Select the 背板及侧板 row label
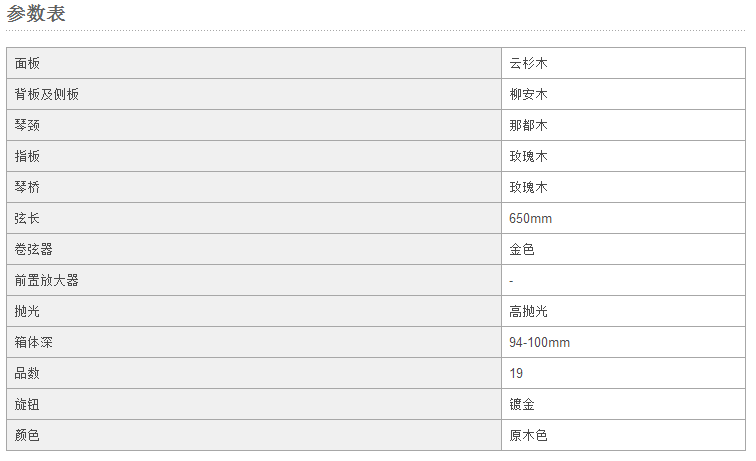Screen dimensions: 756x461 tap(46, 95)
